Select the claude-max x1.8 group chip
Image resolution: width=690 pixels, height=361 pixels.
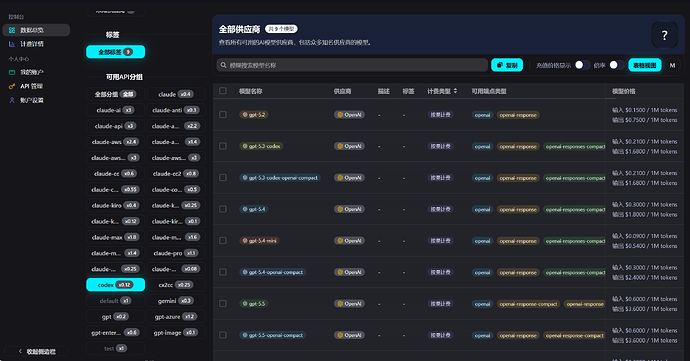[x=115, y=237]
